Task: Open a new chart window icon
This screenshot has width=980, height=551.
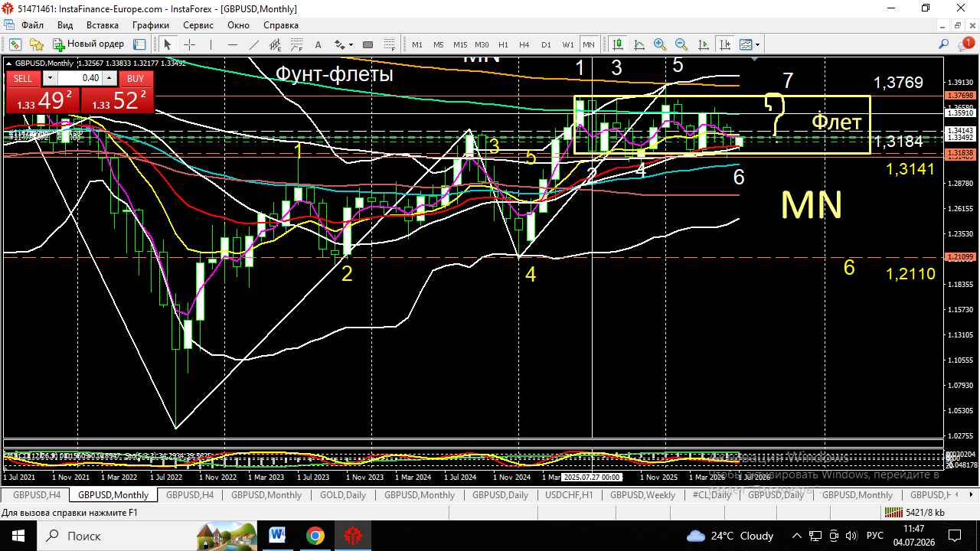Action: pos(15,44)
